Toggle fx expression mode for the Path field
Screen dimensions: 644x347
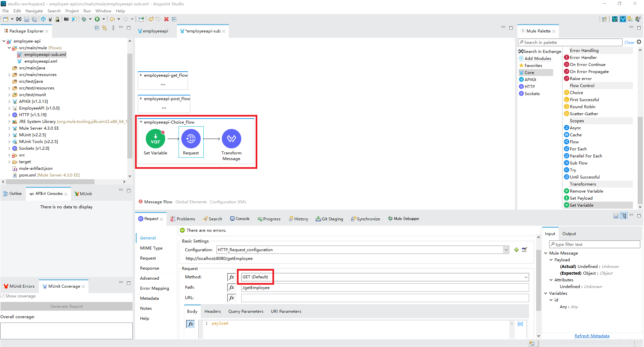pyautogui.click(x=231, y=287)
